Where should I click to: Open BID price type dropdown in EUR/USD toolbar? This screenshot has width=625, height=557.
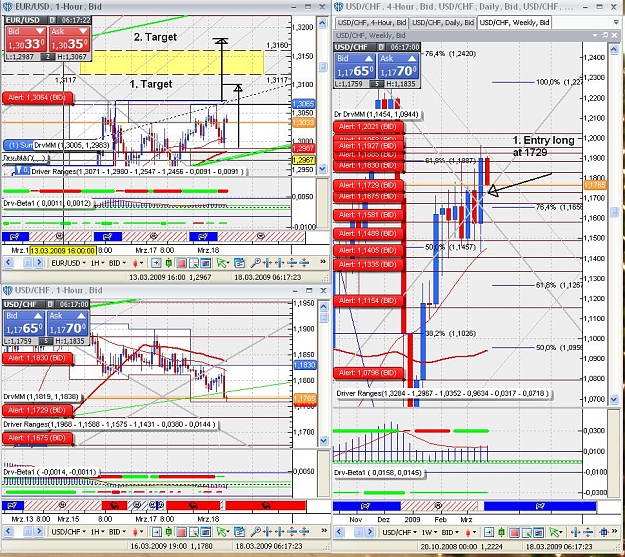tap(117, 263)
